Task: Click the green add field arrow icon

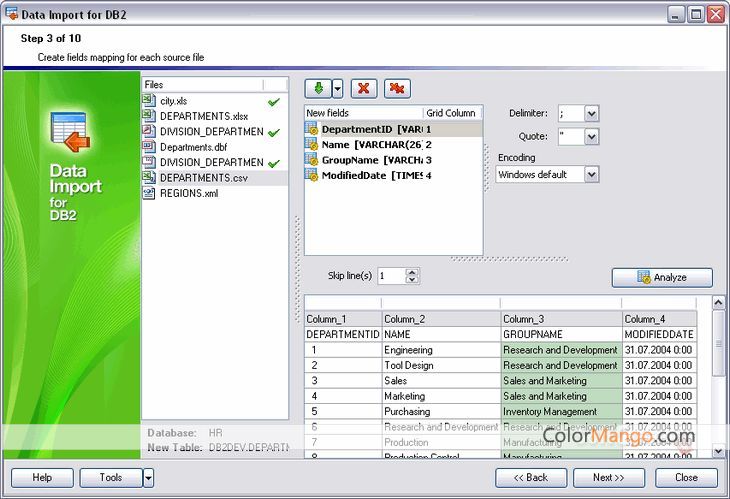Action: (318, 88)
